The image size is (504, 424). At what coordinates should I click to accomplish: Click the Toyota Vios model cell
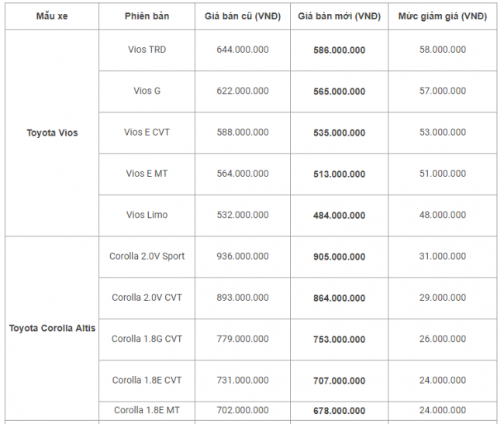point(52,133)
